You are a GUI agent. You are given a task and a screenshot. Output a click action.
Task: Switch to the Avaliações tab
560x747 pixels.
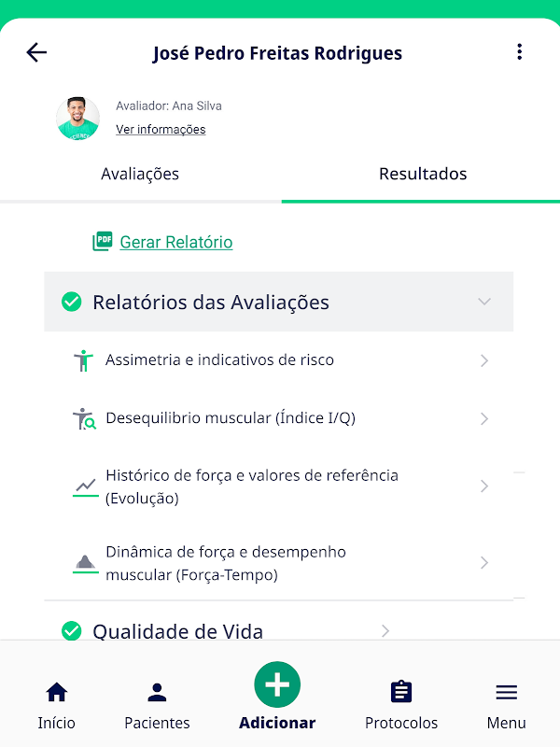pyautogui.click(x=140, y=174)
